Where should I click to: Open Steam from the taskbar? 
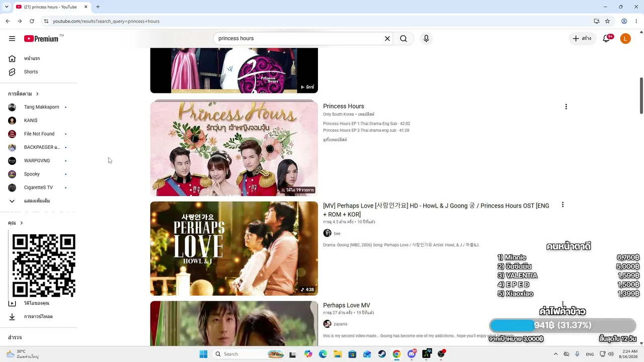coord(382,354)
